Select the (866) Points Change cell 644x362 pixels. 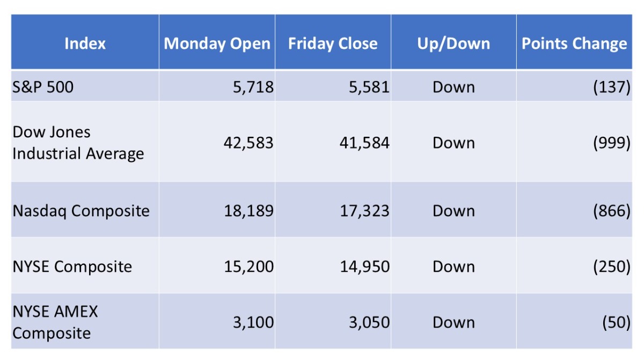click(612, 211)
